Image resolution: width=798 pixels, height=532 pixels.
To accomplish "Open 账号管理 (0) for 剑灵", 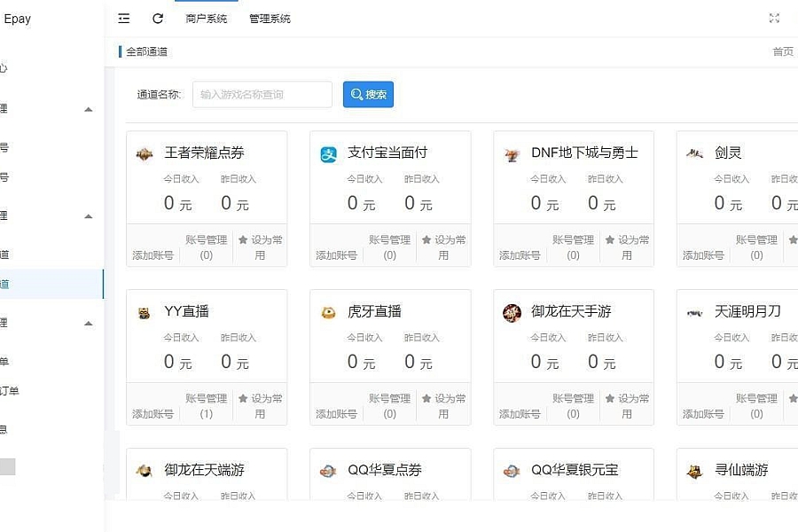I will 757,246.
